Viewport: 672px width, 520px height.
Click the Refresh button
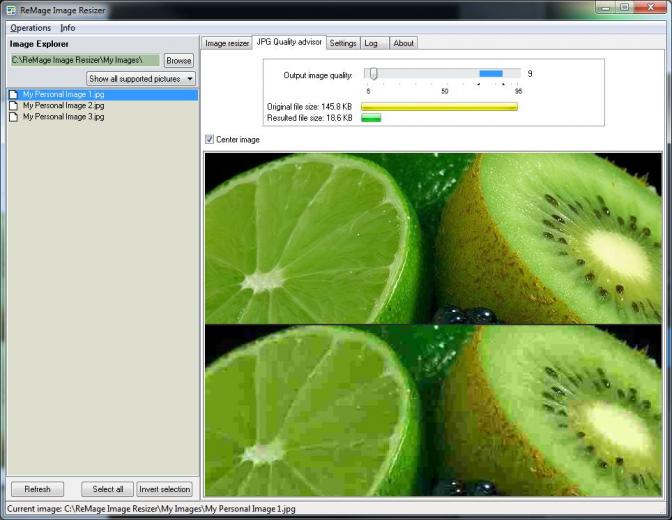pos(37,489)
